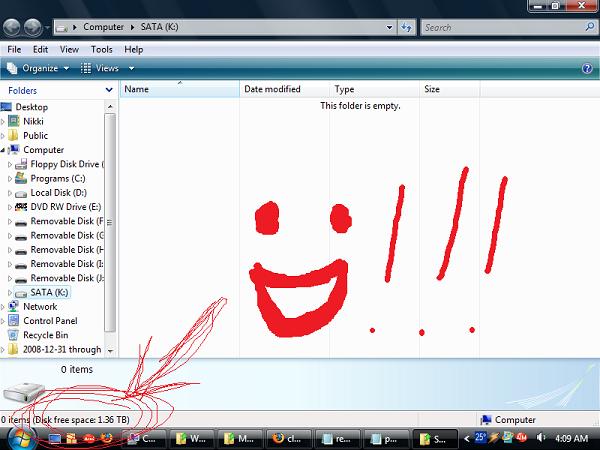Open the File menu

14,49
